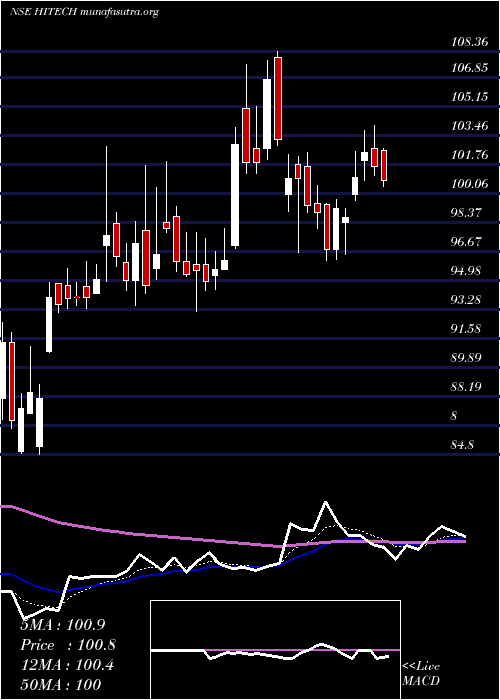This screenshot has width=500, height=700.
Task: Select the 50MA : 100 reading
Action: [x=61, y=684]
